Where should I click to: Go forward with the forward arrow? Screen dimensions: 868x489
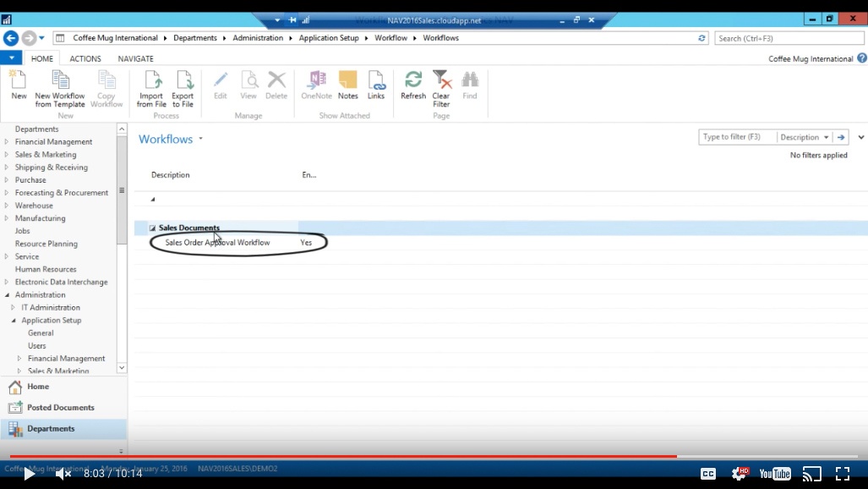click(29, 38)
